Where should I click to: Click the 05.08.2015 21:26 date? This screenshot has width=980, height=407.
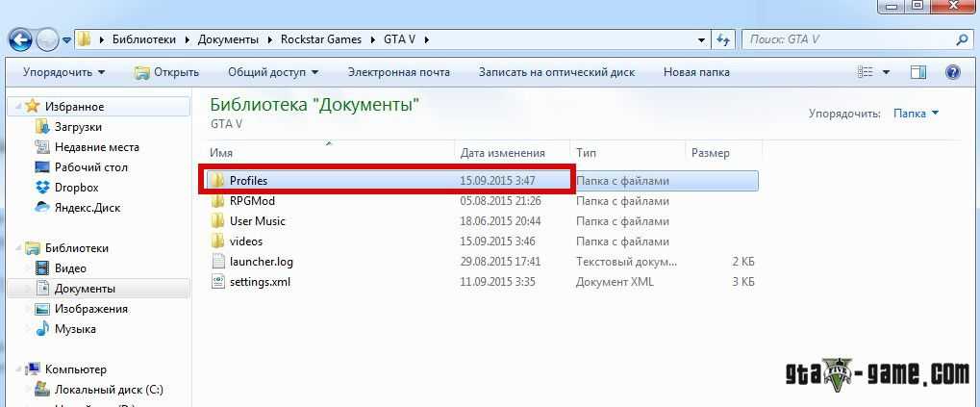click(x=501, y=201)
